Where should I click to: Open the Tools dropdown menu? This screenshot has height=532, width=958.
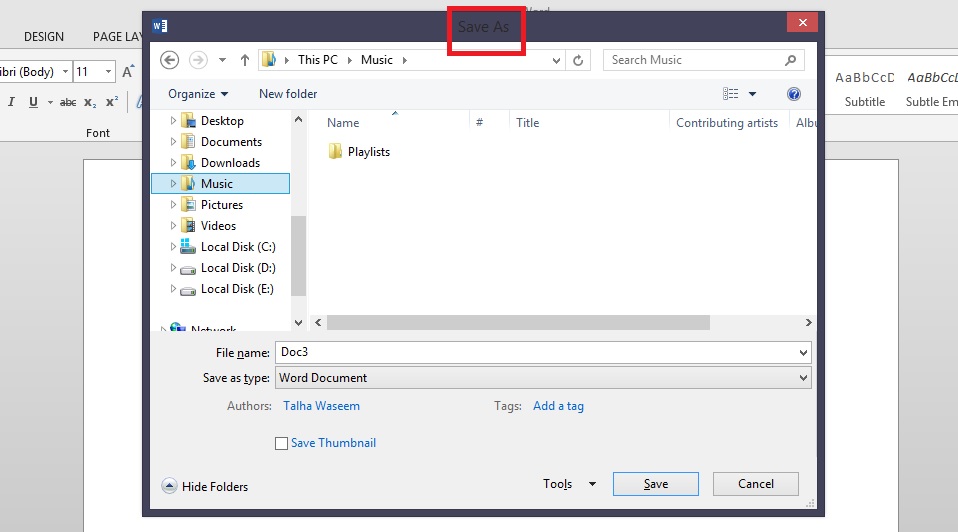coord(569,484)
